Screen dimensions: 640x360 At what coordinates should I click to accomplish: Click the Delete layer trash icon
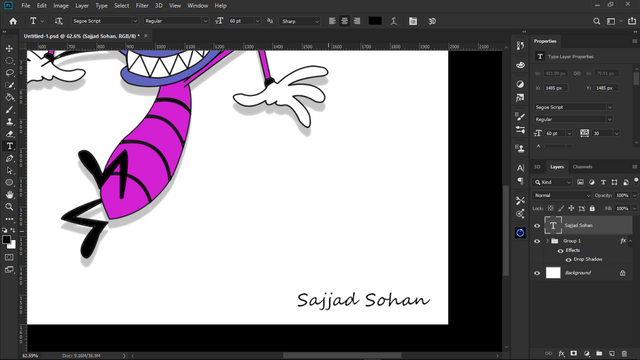tap(624, 353)
